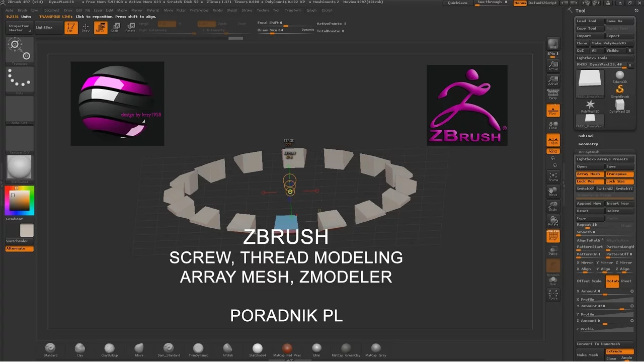644x362 pixels.
Task: Open the Preferences menu
Action: click(199, 10)
